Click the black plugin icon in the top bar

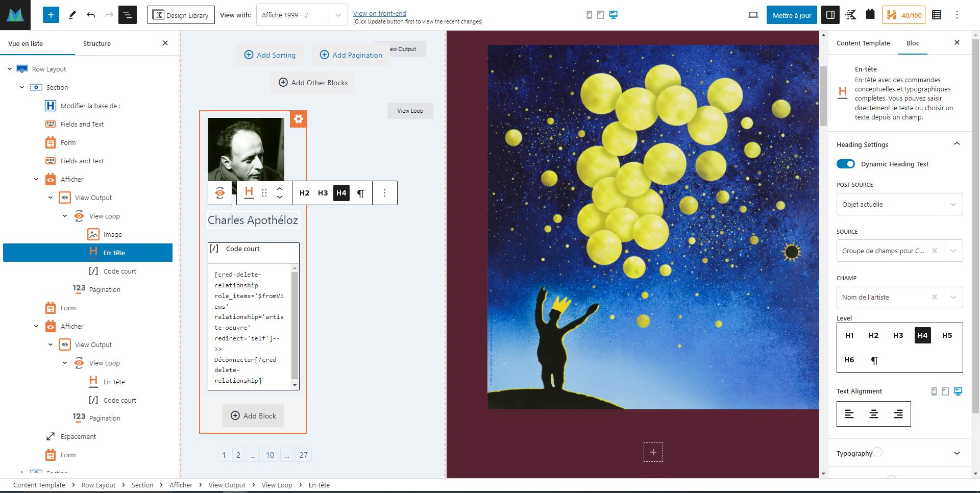870,14
